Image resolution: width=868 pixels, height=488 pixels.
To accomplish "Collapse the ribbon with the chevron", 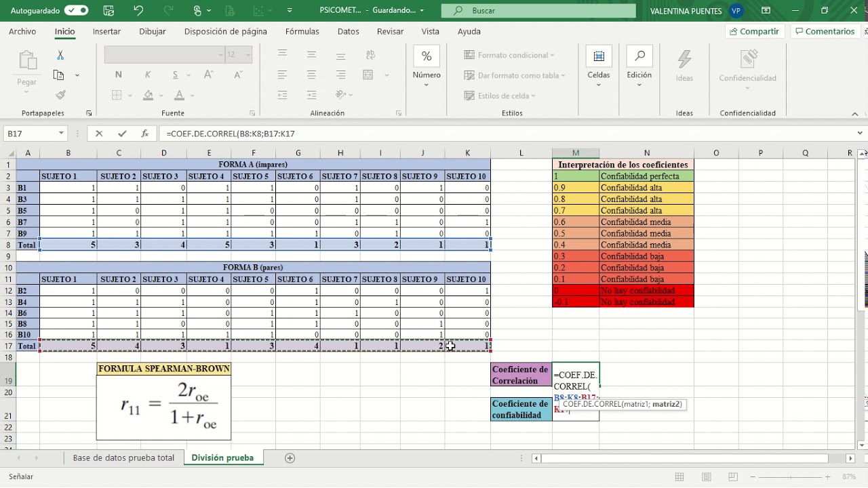I will point(855,113).
